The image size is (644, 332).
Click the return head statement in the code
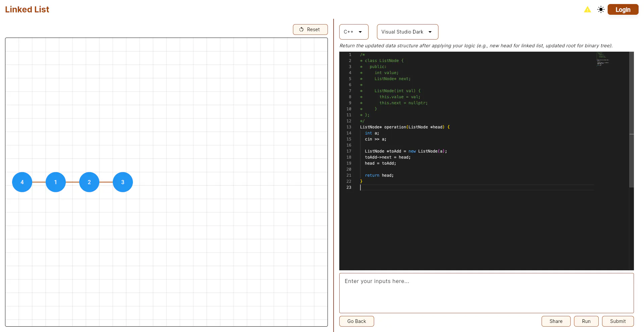[379, 175]
